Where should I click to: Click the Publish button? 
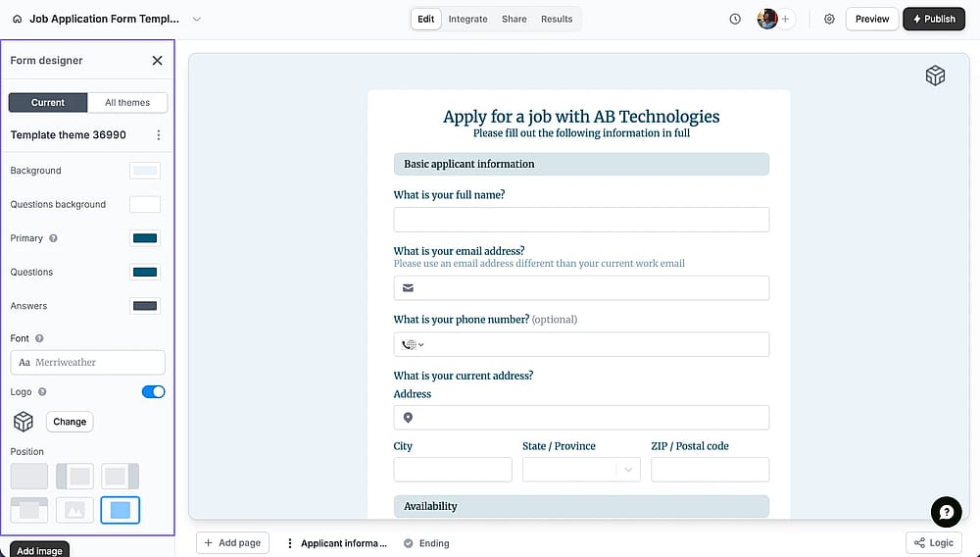(934, 19)
